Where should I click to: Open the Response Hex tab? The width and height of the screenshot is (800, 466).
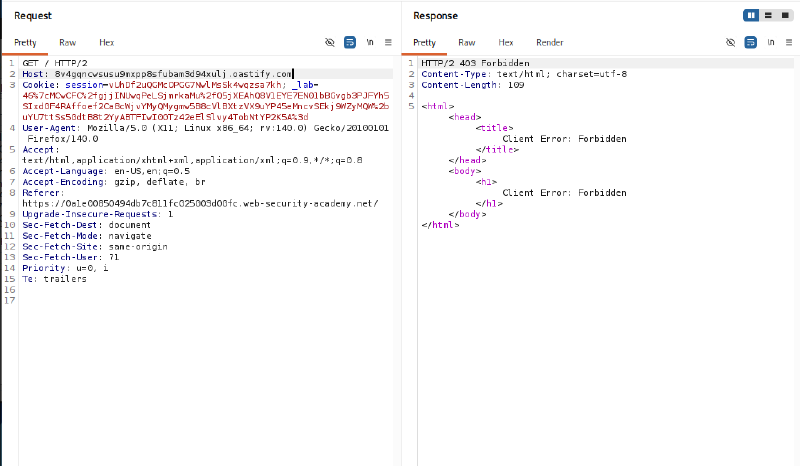[506, 42]
